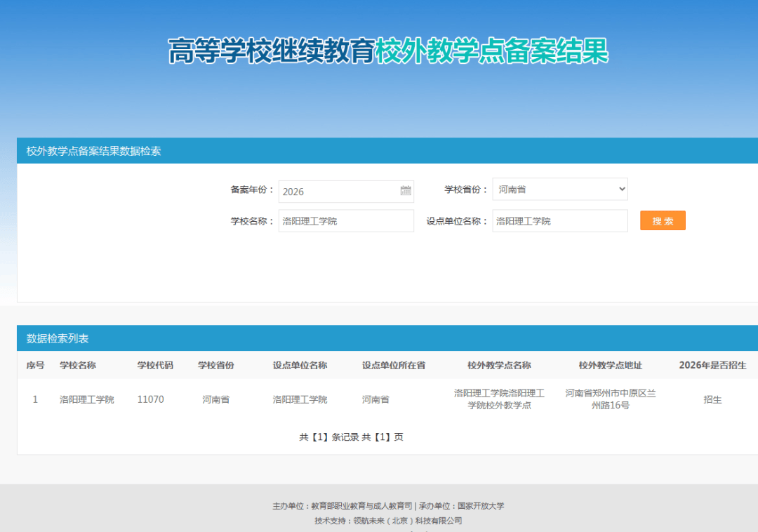Select the 学校省份 column header
The image size is (758, 532).
coord(216,365)
